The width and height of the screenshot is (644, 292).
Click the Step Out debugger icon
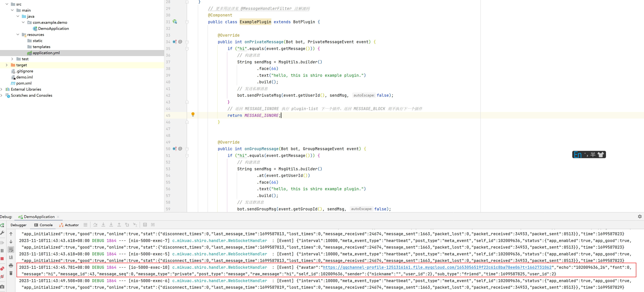[119, 225]
